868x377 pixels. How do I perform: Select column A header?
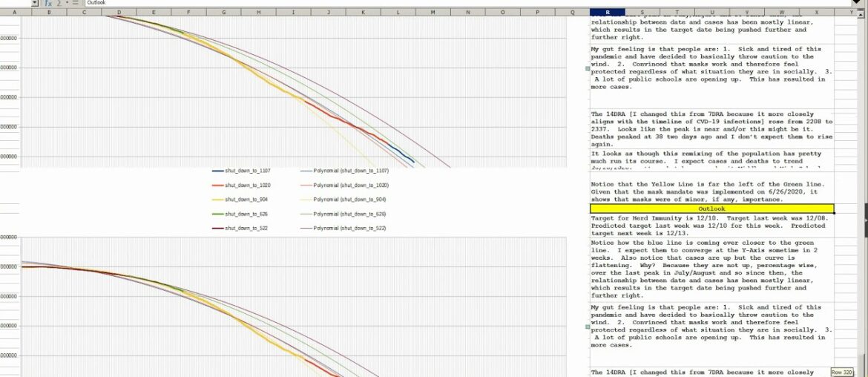(x=13, y=12)
